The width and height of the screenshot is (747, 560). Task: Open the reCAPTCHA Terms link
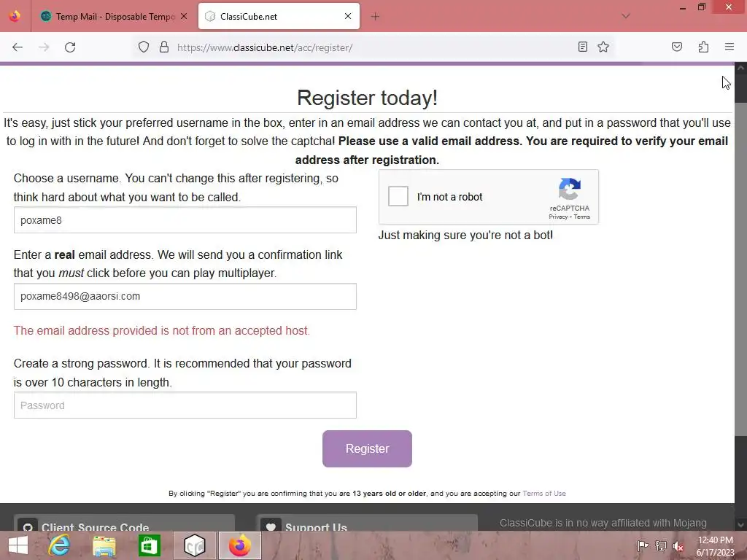(581, 217)
